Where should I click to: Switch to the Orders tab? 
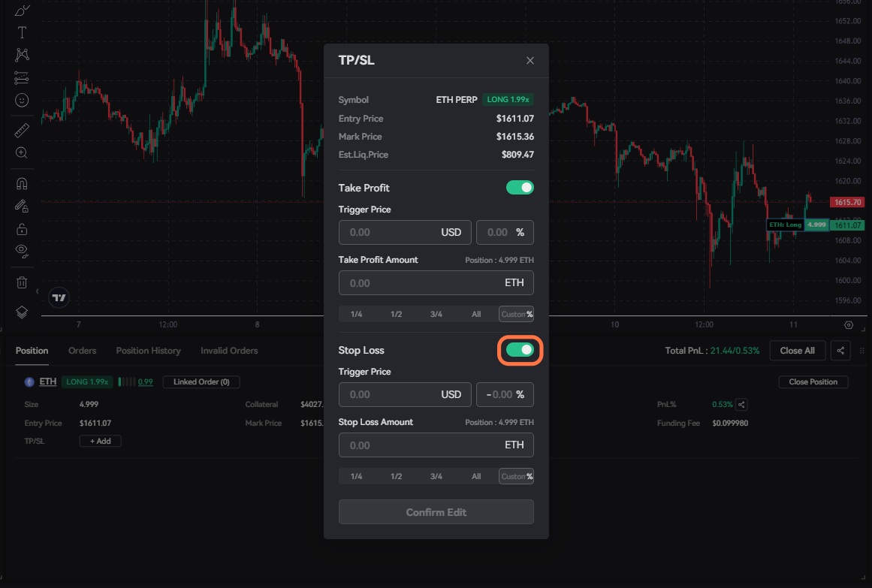pos(83,351)
